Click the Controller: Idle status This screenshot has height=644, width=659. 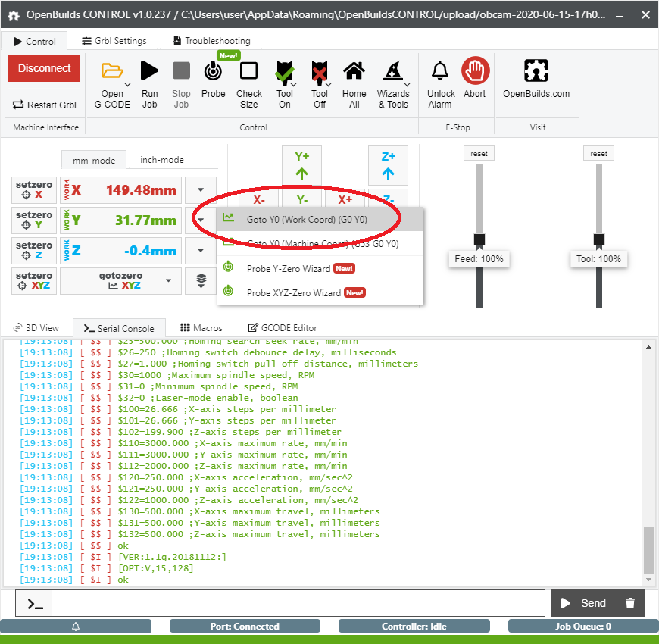pyautogui.click(x=414, y=626)
